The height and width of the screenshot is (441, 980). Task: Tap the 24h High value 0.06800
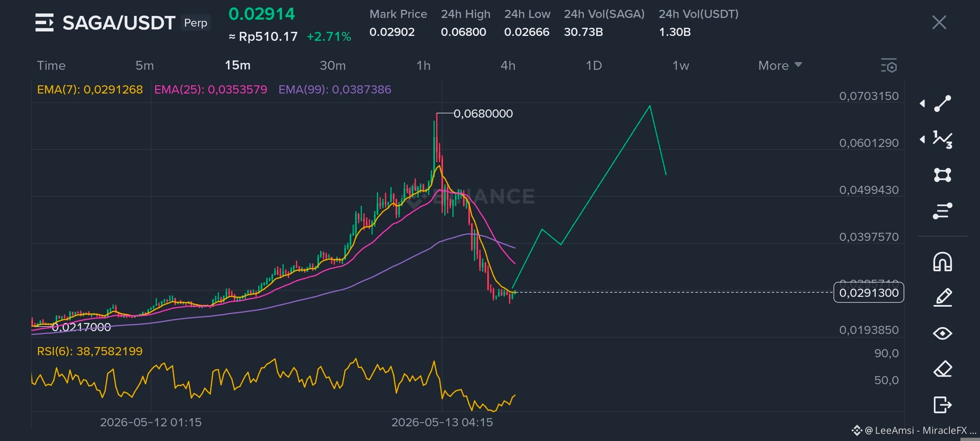(463, 32)
